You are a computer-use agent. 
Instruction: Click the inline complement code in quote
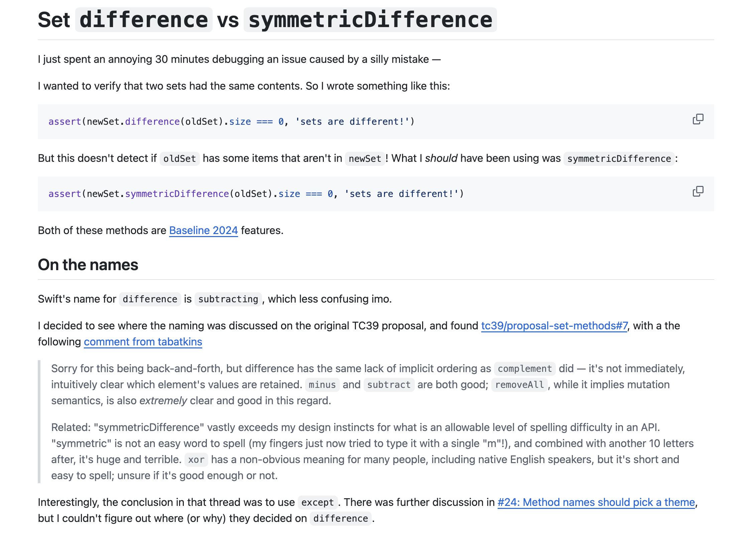(524, 369)
